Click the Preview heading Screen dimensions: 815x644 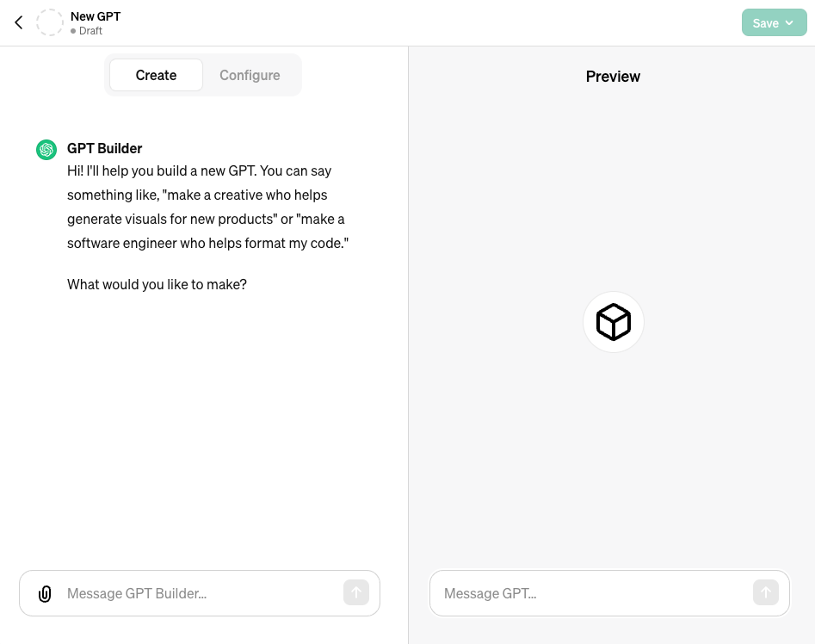click(x=613, y=77)
